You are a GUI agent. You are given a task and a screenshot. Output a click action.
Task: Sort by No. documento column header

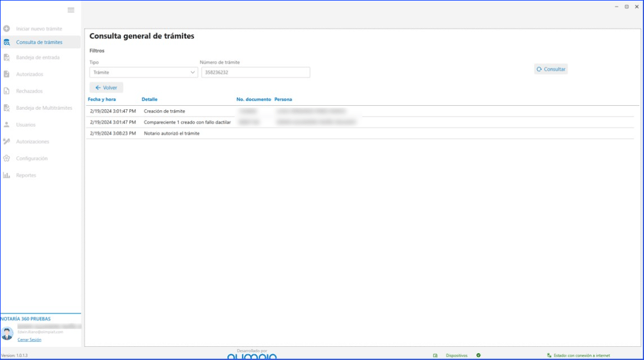click(x=253, y=99)
